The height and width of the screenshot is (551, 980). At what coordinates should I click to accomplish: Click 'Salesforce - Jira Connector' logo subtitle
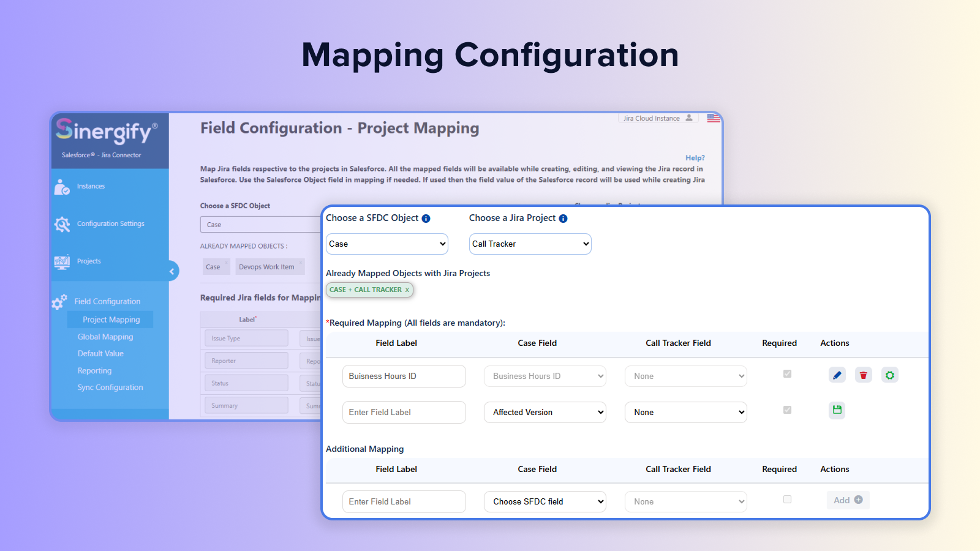[x=101, y=155]
